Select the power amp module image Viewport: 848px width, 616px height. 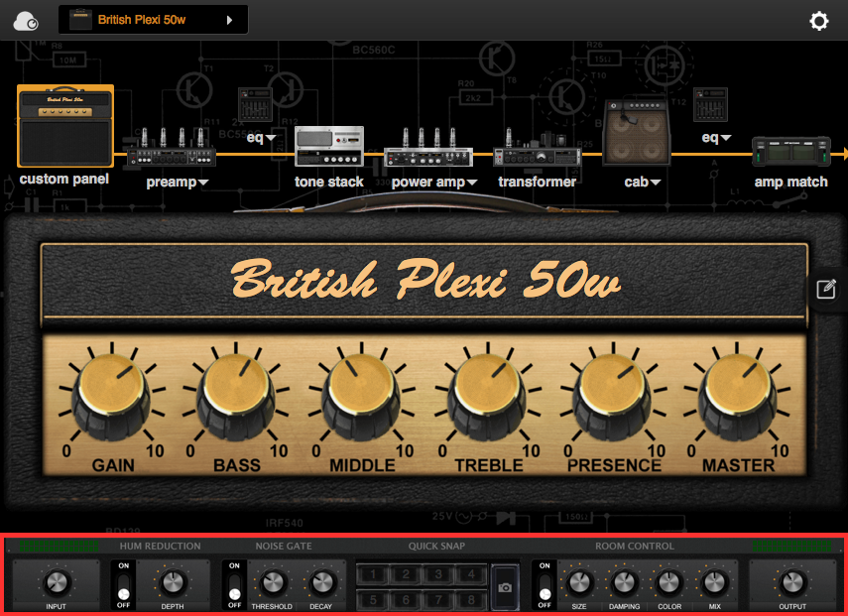[428, 147]
